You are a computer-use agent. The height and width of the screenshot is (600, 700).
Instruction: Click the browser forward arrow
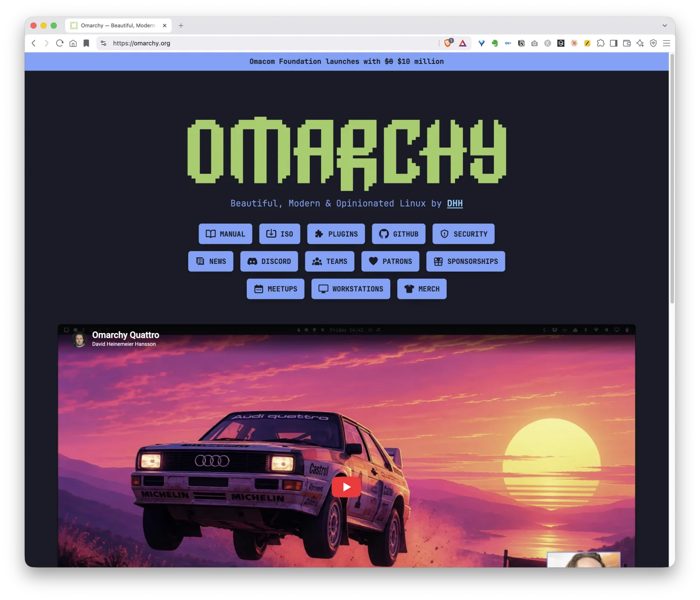46,43
